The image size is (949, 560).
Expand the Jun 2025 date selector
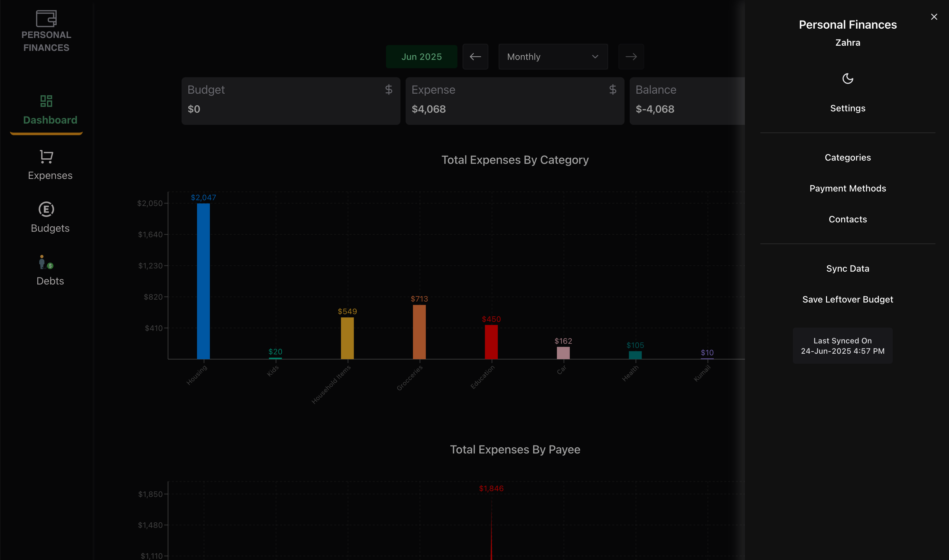pyautogui.click(x=421, y=57)
